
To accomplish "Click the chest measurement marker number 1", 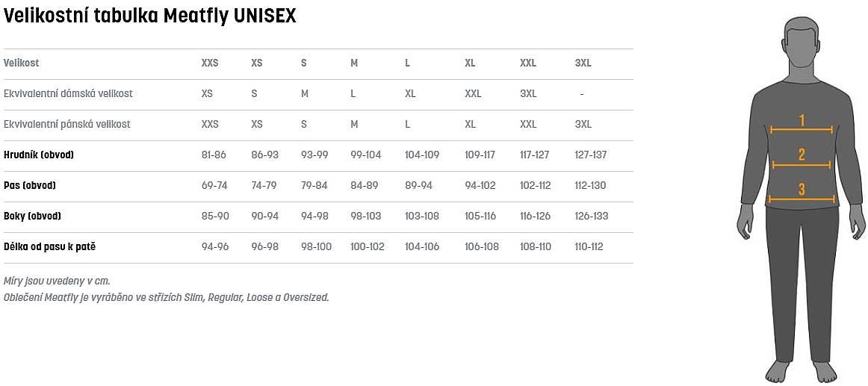I will [802, 120].
